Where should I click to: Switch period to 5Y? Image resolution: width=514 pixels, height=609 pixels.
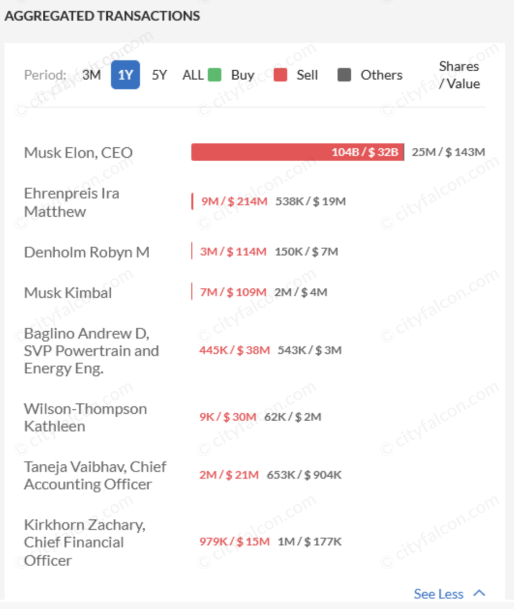pos(159,75)
